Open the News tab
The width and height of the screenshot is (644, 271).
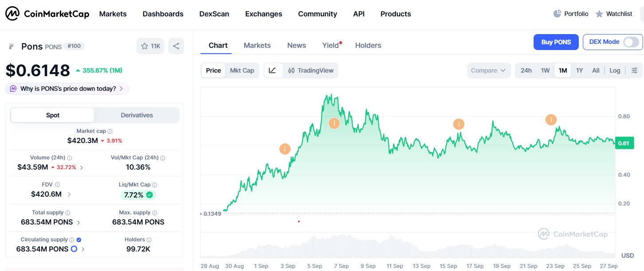coord(297,45)
